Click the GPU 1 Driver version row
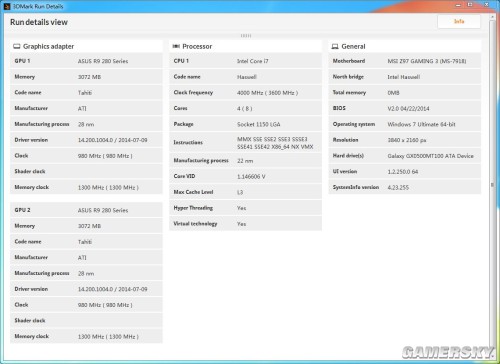The width and height of the screenshot is (500, 364). pyautogui.click(x=86, y=140)
